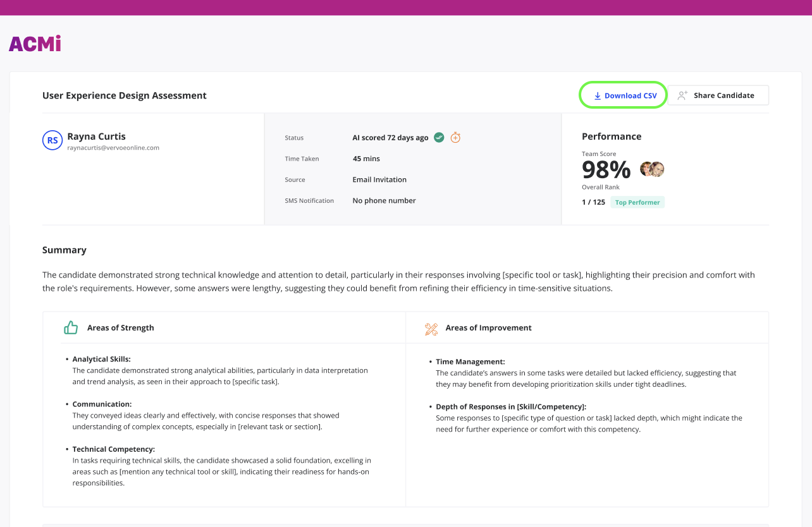
Task: Click the RS avatar circle
Action: point(52,140)
